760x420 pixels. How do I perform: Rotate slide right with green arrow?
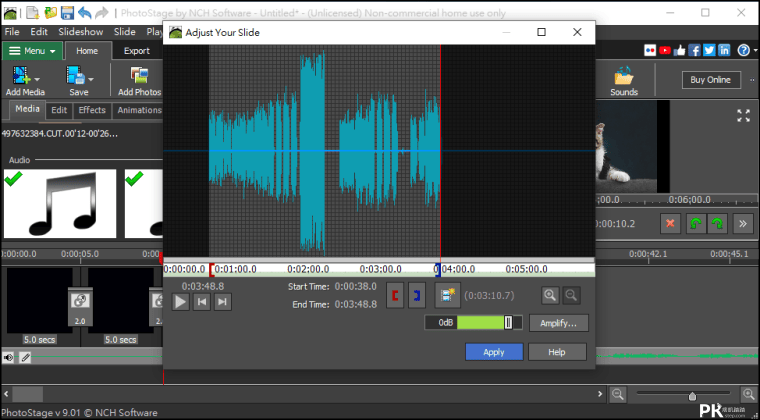[717, 224]
